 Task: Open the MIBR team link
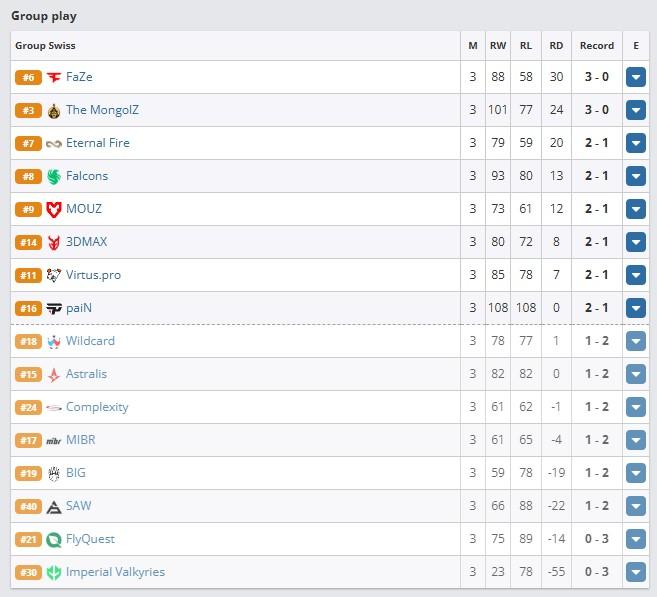pyautogui.click(x=81, y=440)
